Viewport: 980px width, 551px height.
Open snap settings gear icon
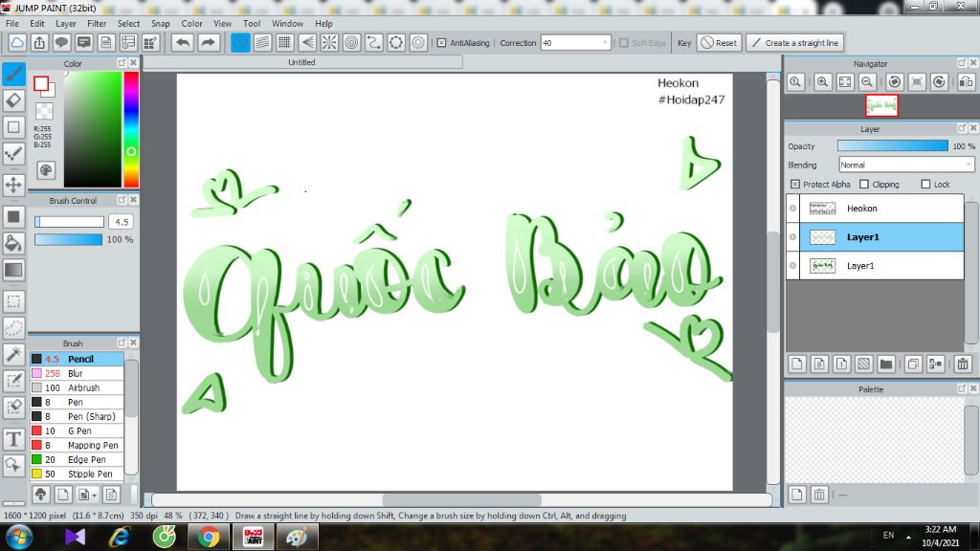[x=418, y=42]
